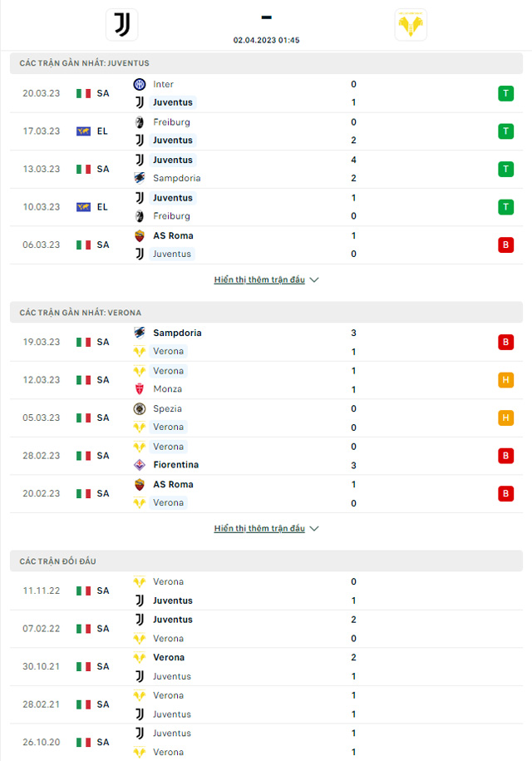Viewport: 532px width, 761px height.
Task: Click the Verona crest in the header
Action: point(411,25)
